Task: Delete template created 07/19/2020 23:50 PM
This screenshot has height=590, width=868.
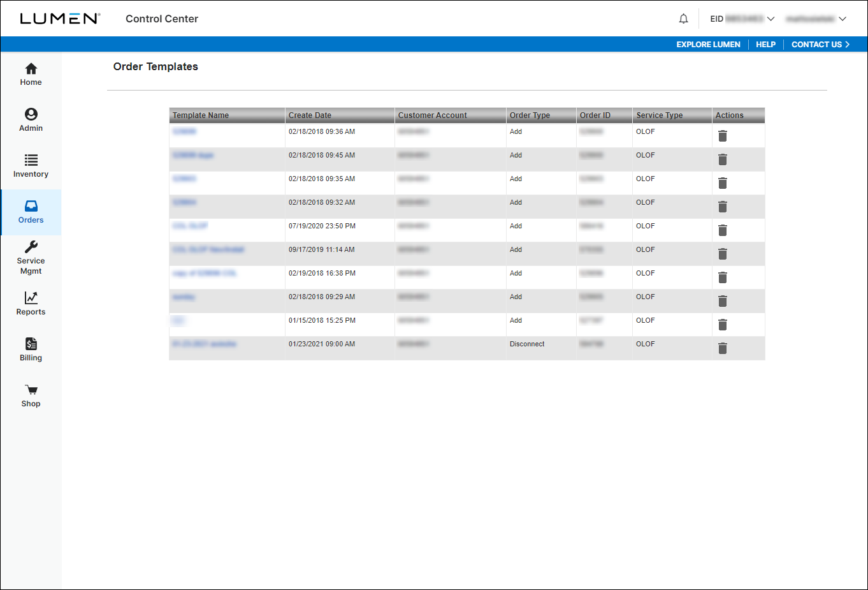Action: click(723, 230)
